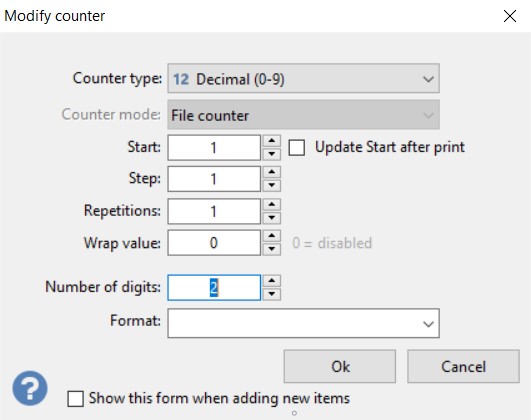Increase Number of digits with up arrow
The width and height of the screenshot is (531, 420).
tap(272, 281)
